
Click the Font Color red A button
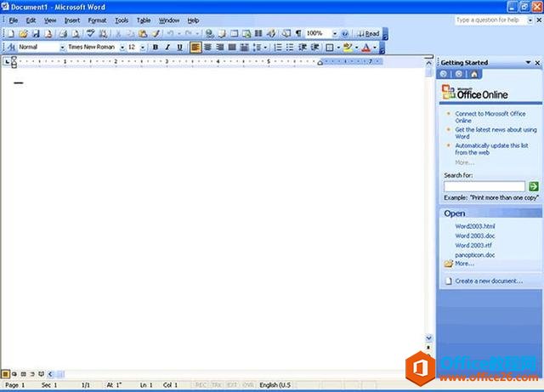coord(366,48)
